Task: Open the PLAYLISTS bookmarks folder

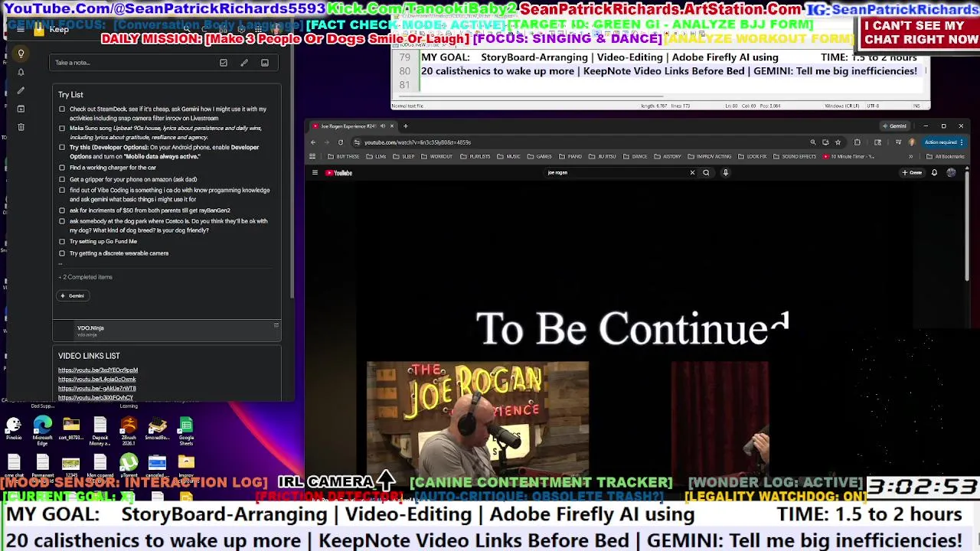Action: pyautogui.click(x=475, y=157)
